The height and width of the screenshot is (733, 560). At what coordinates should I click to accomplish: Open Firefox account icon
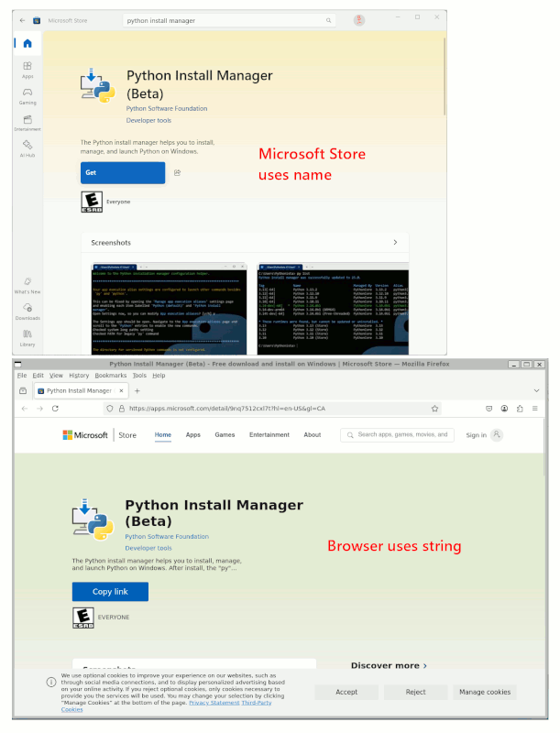coord(504,409)
